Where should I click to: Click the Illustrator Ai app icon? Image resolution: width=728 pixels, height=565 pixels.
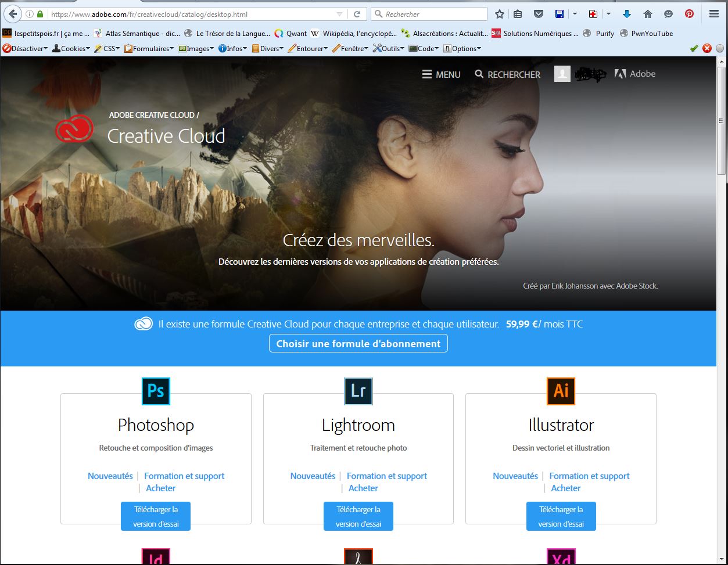(x=561, y=391)
